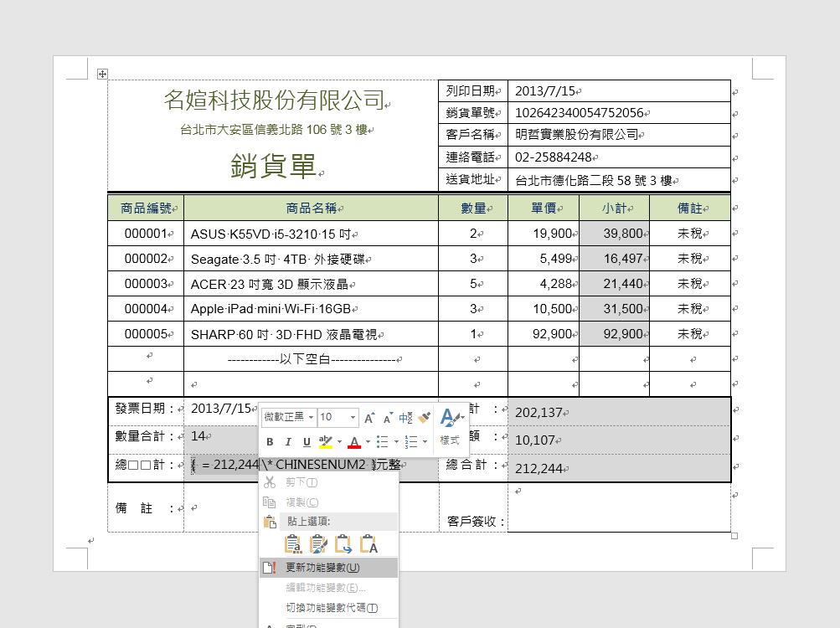Click the table resize handle at bottom right
Viewport: 840px width, 628px height.
tap(734, 536)
